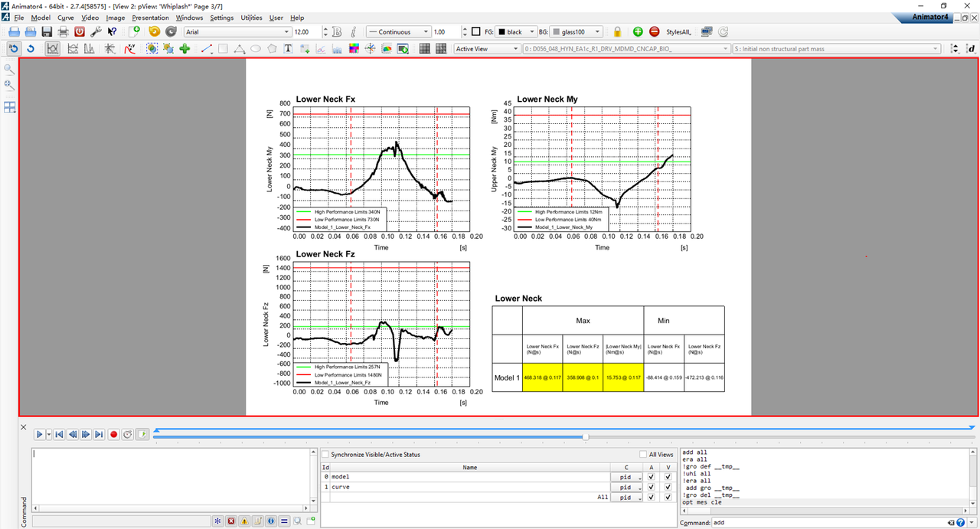This screenshot has height=529, width=980.
Task: Select the text annotation tool
Action: point(289,49)
